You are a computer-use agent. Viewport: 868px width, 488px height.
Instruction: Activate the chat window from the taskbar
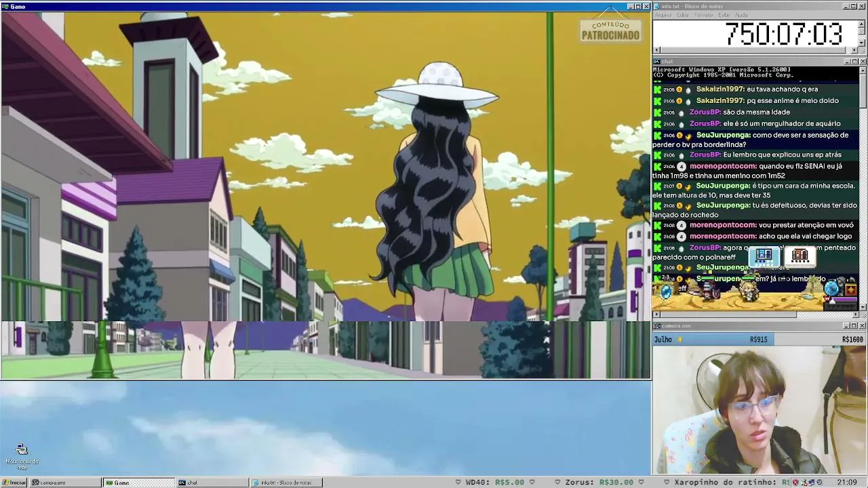click(x=212, y=483)
